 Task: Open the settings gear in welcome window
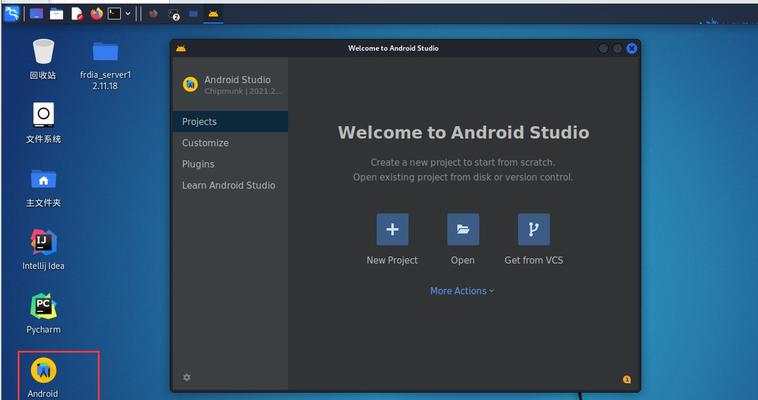pos(187,377)
